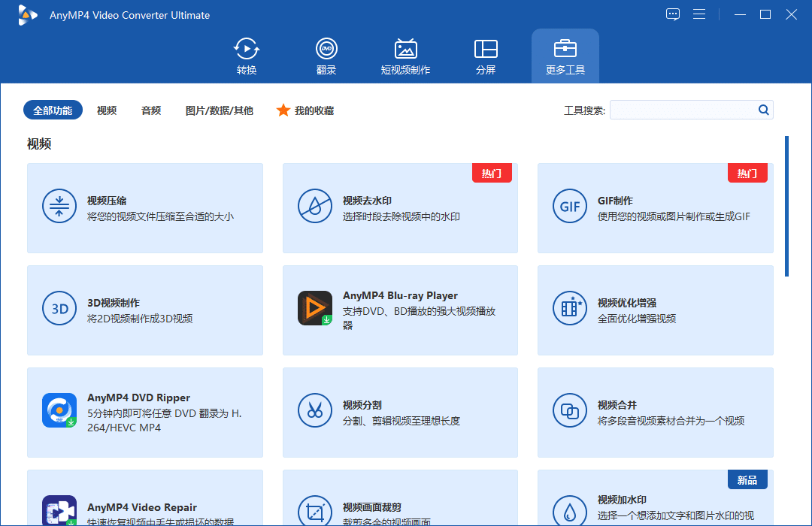Open the hamburger menu in title bar
812x526 pixels.
click(x=699, y=14)
